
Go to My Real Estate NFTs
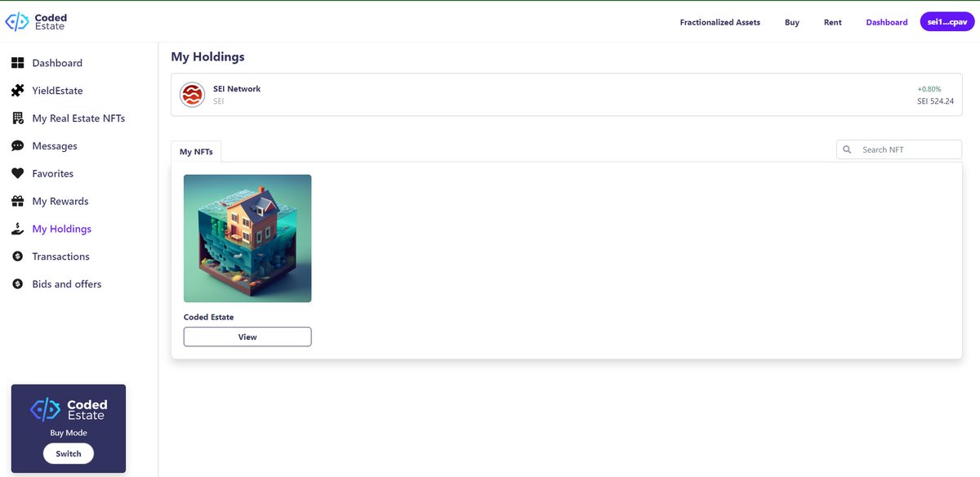pyautogui.click(x=78, y=118)
